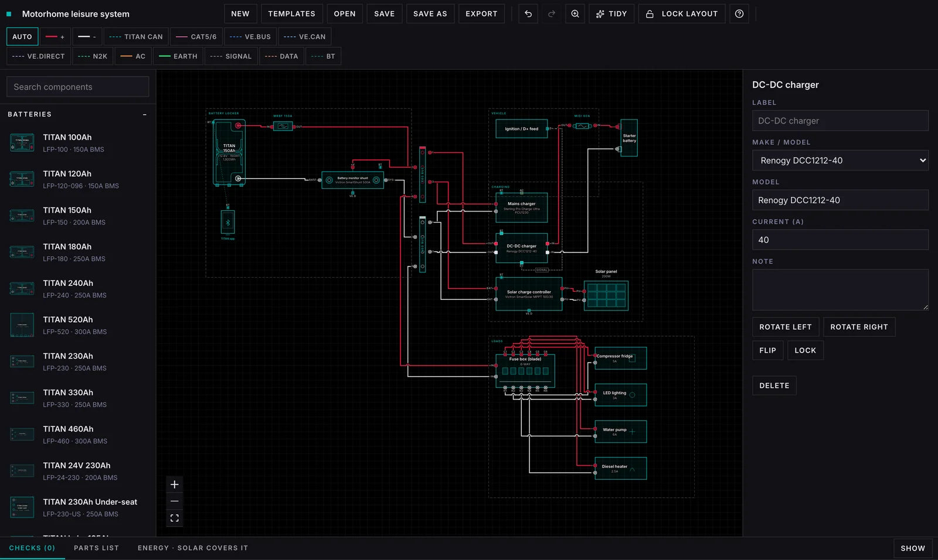938x560 pixels.
Task: Select the Ignition / D+ feed component
Action: (522, 129)
